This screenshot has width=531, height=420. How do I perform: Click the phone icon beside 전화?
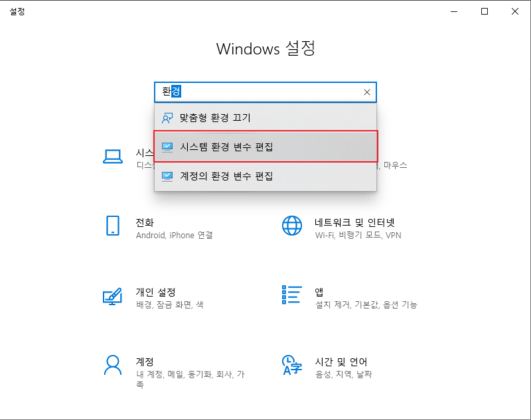tap(112, 226)
